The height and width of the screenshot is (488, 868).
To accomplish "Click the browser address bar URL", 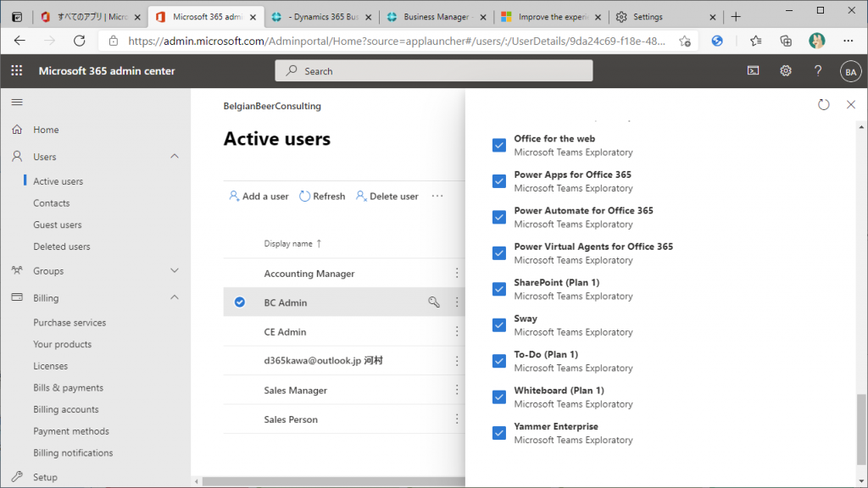I will click(397, 41).
